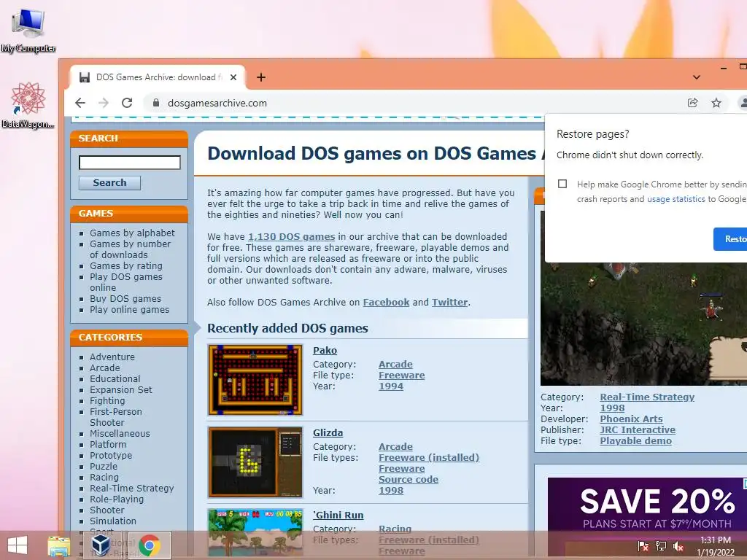The image size is (747, 560).
Task: Focus the site search text box
Action: point(130,163)
